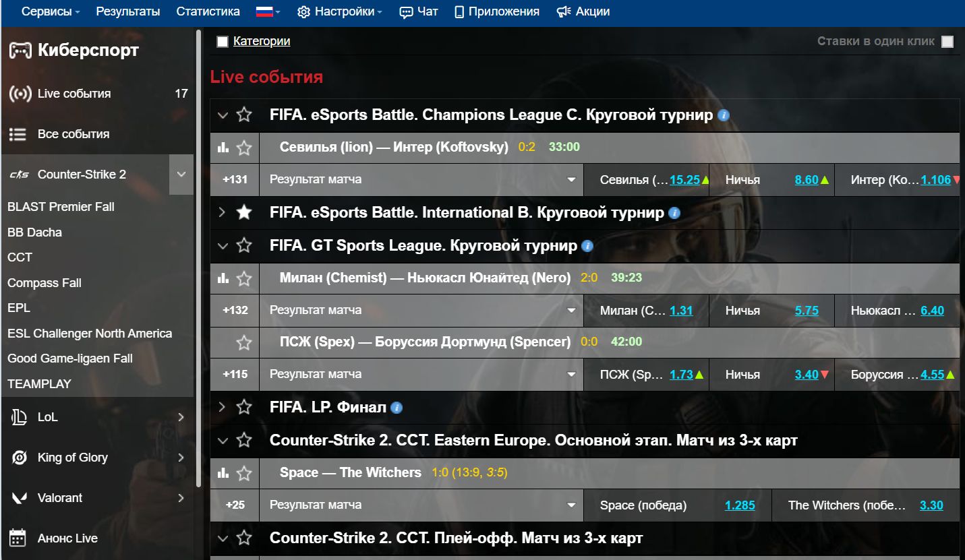Favorite CCT Плей-офф tournament star
The image size is (965, 560).
pyautogui.click(x=244, y=538)
